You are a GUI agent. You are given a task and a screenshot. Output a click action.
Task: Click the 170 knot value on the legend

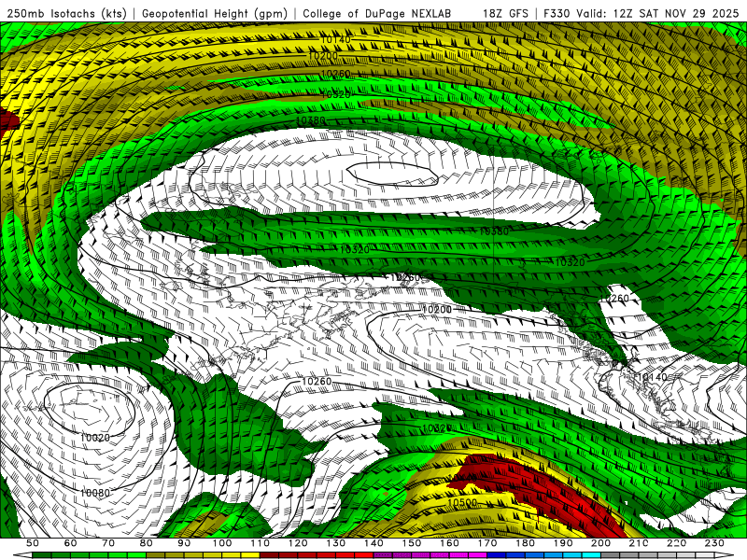point(487,543)
